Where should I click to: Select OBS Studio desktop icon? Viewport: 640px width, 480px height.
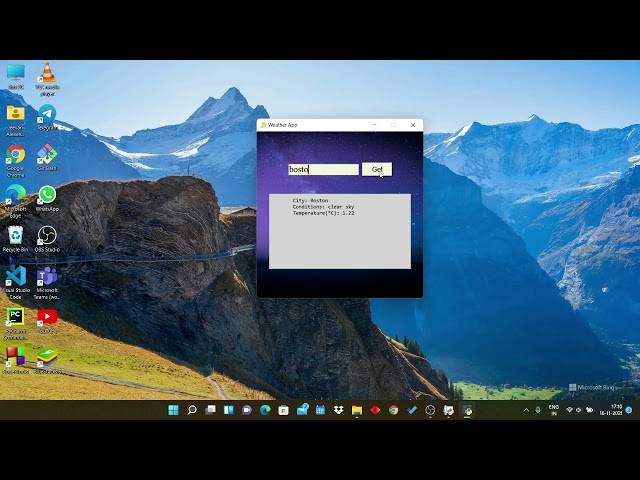pyautogui.click(x=47, y=239)
